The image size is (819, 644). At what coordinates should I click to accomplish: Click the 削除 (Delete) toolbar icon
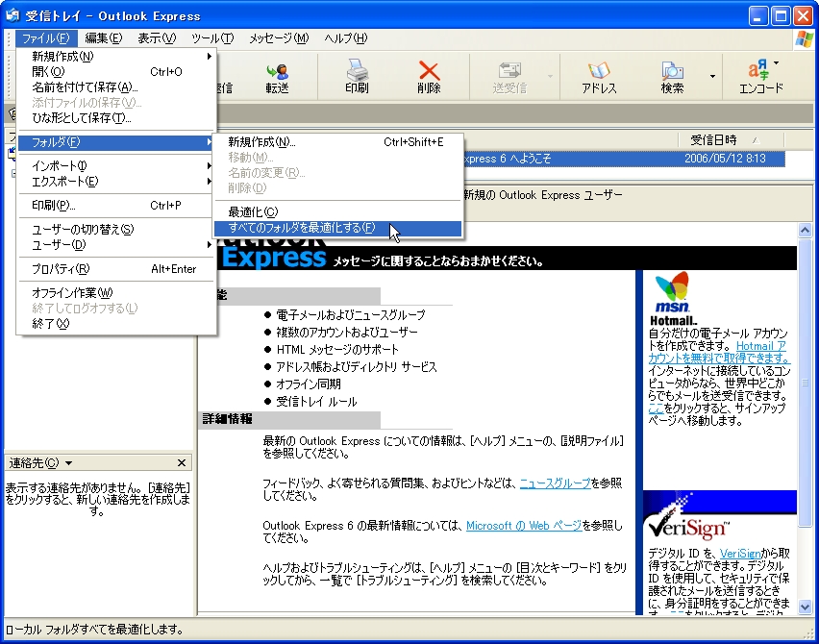tap(429, 77)
